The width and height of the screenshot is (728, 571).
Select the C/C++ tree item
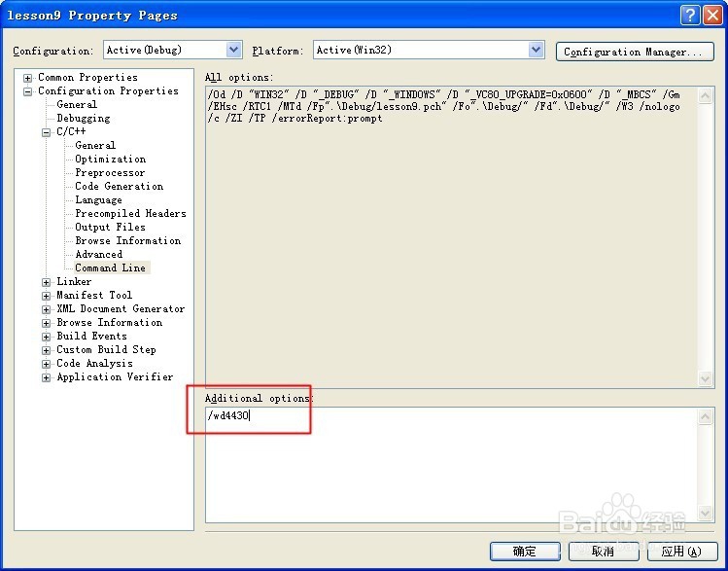click(x=71, y=131)
